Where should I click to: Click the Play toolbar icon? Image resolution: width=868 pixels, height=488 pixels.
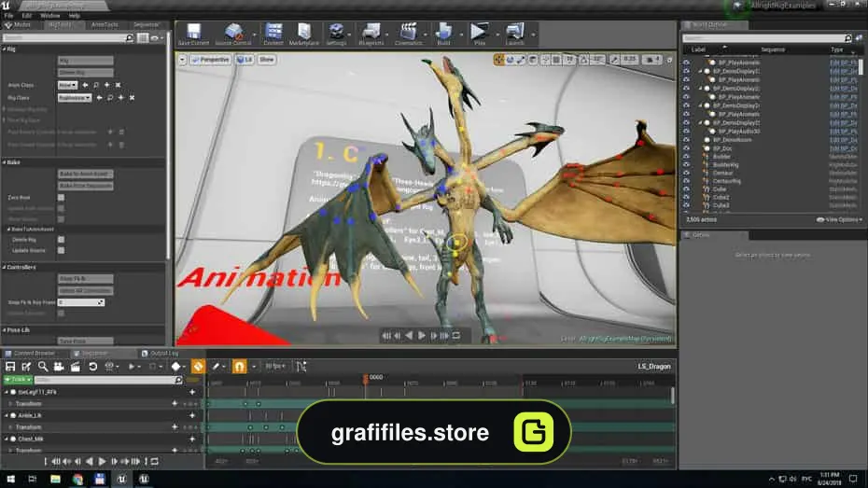click(x=480, y=35)
